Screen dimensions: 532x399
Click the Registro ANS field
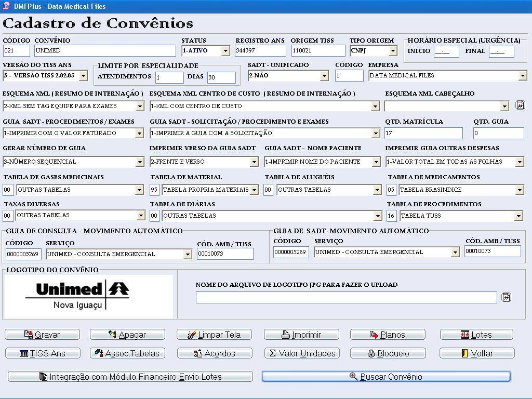tap(261, 50)
